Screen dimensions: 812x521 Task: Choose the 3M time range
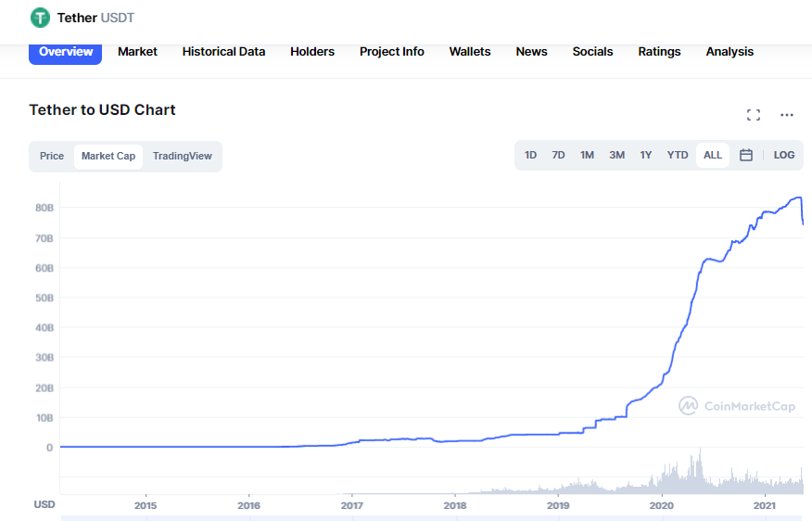click(616, 155)
